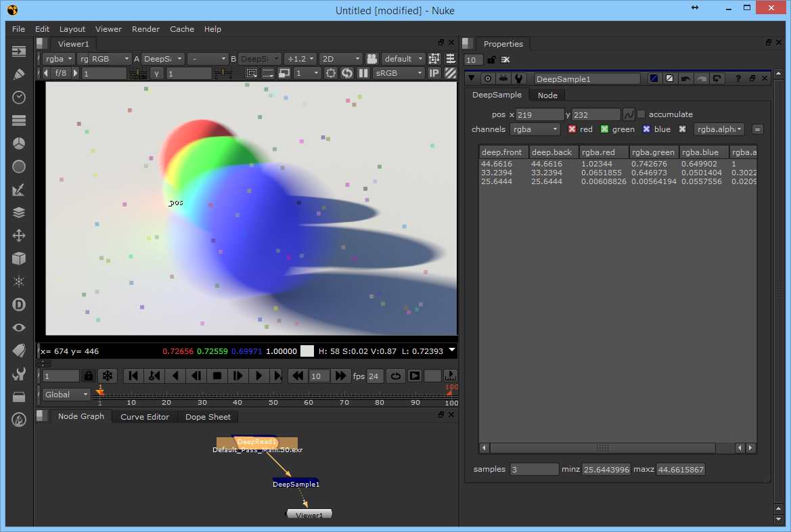Open the File menu
Viewport: 791px width, 532px height.
(x=18, y=29)
